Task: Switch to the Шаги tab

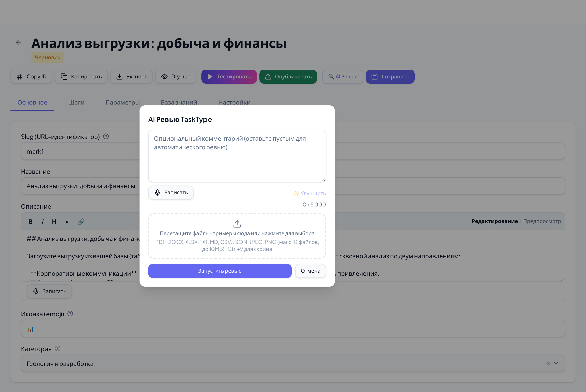Action: pyautogui.click(x=76, y=103)
